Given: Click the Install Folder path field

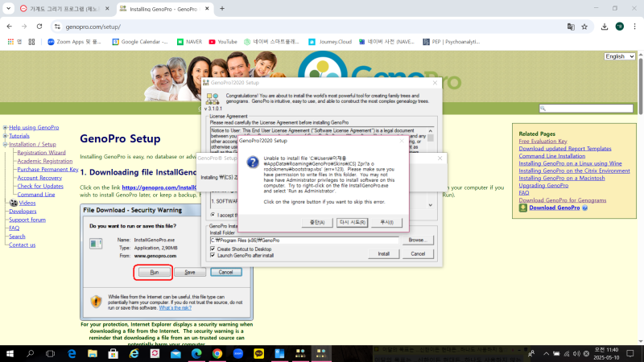Looking at the screenshot, I should pos(304,240).
